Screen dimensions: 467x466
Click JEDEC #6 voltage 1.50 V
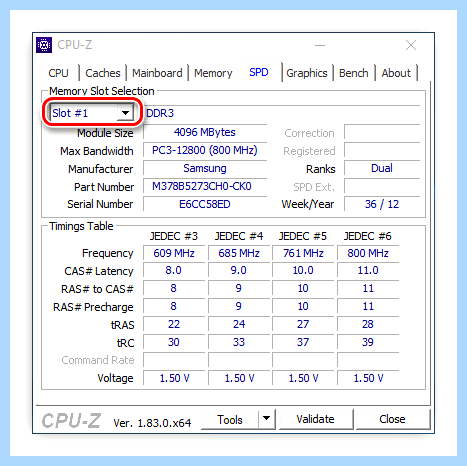[368, 378]
